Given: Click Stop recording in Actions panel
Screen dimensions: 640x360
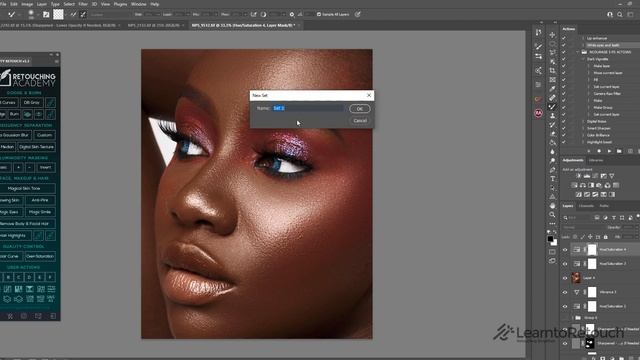Looking at the screenshot, I should (x=589, y=151).
